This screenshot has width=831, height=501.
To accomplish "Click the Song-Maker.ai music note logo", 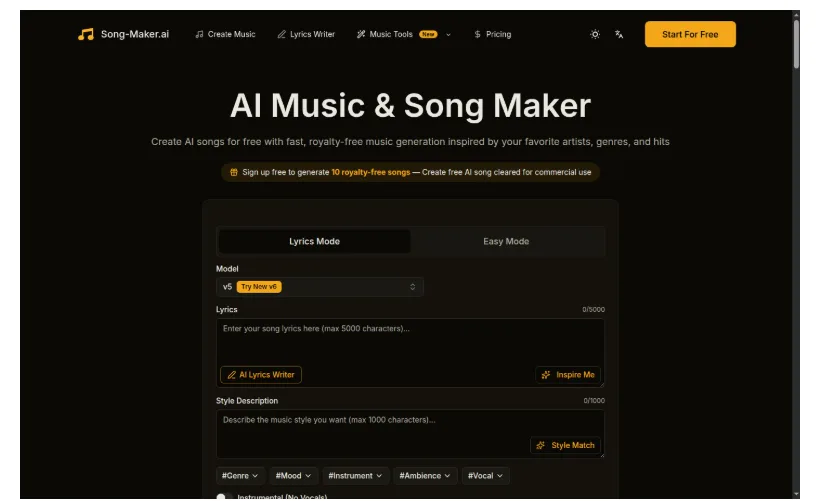I will tap(86, 34).
